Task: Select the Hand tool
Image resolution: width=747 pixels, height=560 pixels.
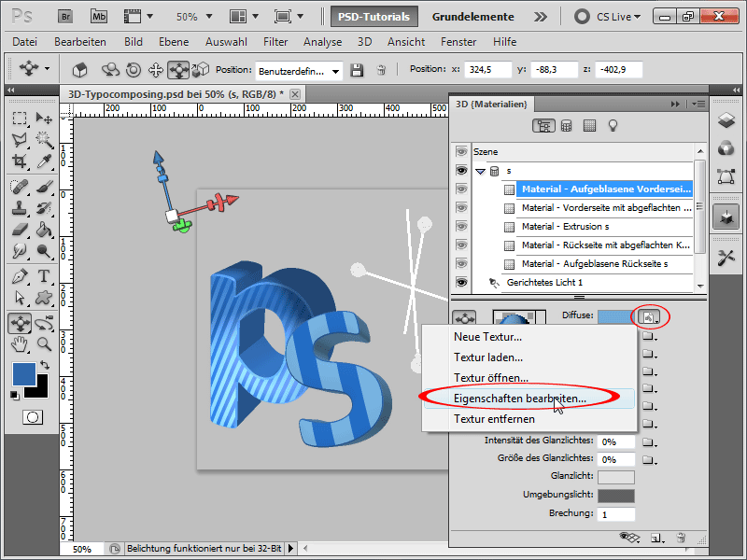Action: [x=20, y=343]
